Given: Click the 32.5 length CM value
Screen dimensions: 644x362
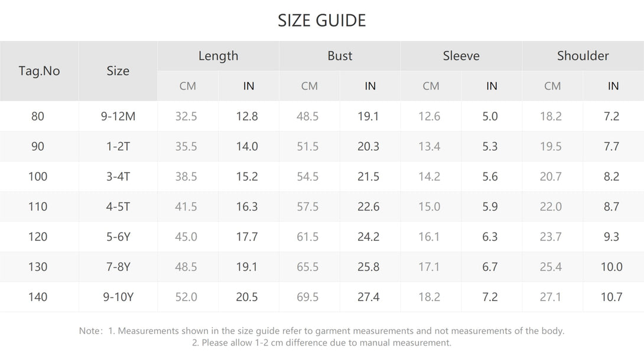Looking at the screenshot, I should tap(186, 116).
